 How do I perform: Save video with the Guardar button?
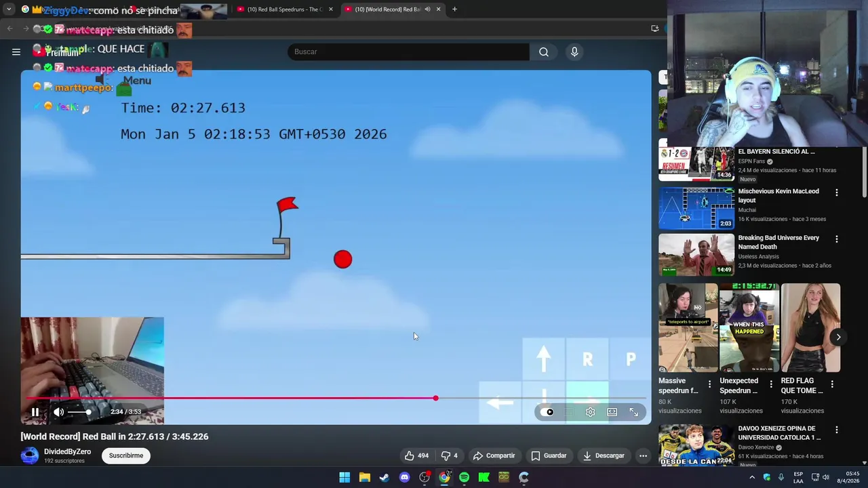pyautogui.click(x=549, y=455)
